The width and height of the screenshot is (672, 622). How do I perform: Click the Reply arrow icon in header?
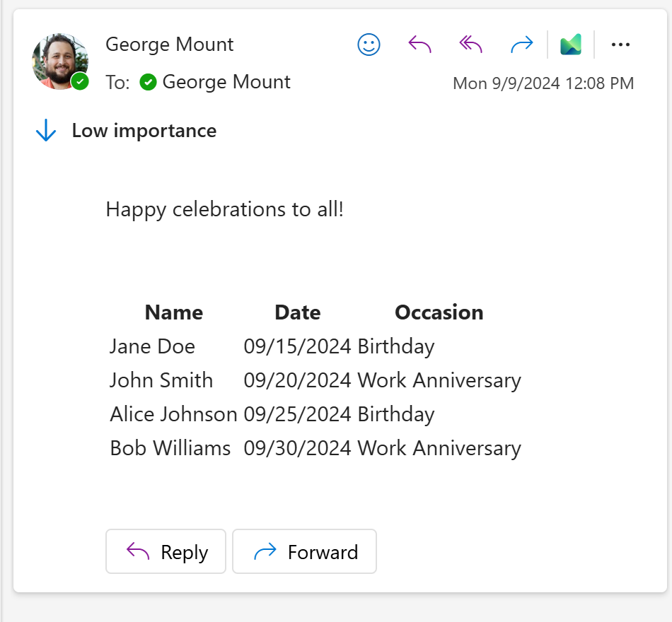click(419, 45)
